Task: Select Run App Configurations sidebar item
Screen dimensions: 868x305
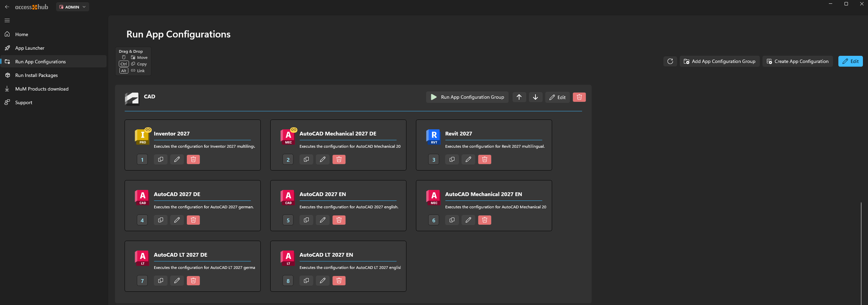Action: [x=53, y=62]
